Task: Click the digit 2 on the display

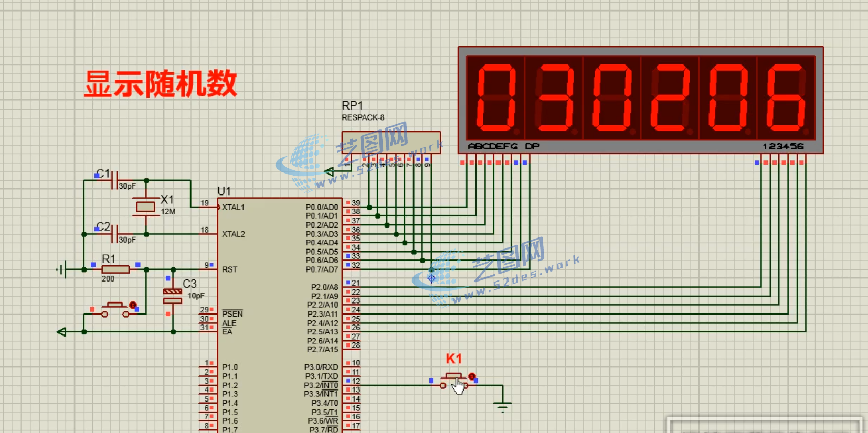Action: (670, 98)
